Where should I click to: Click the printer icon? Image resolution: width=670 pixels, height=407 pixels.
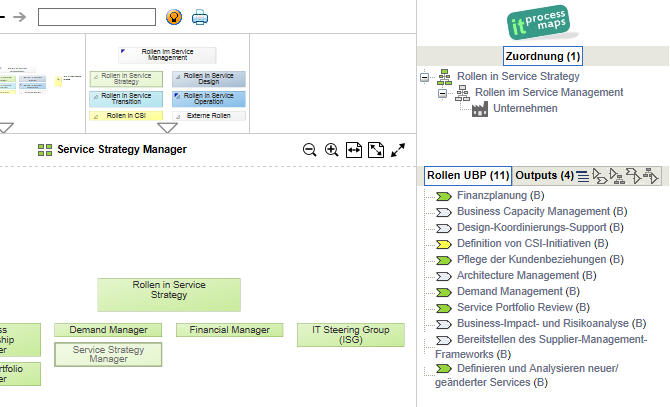(200, 16)
